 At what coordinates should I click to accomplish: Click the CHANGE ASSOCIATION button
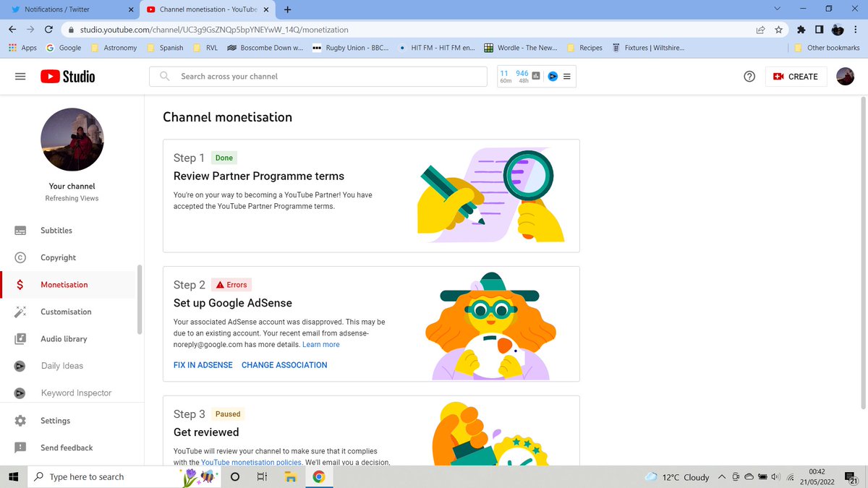click(x=284, y=365)
